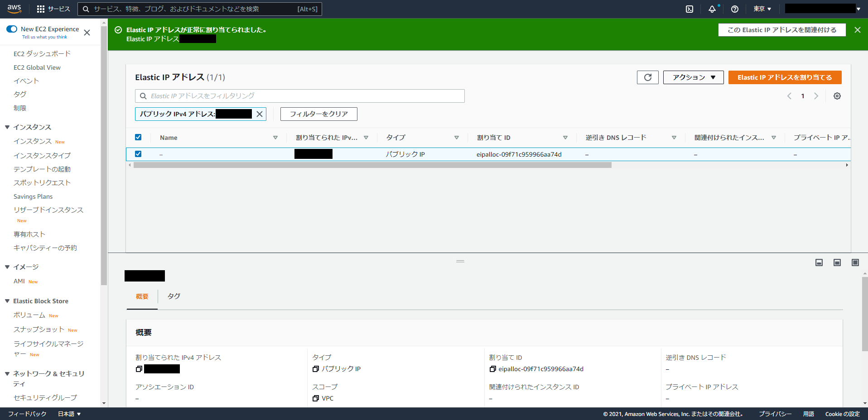Dismiss the green success banner
The height and width of the screenshot is (420, 868).
tap(858, 30)
